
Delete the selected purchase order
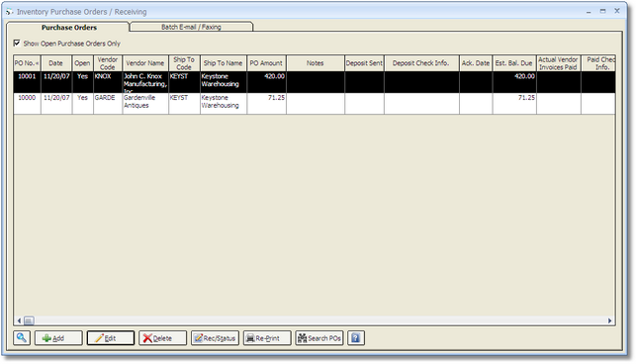click(162, 337)
